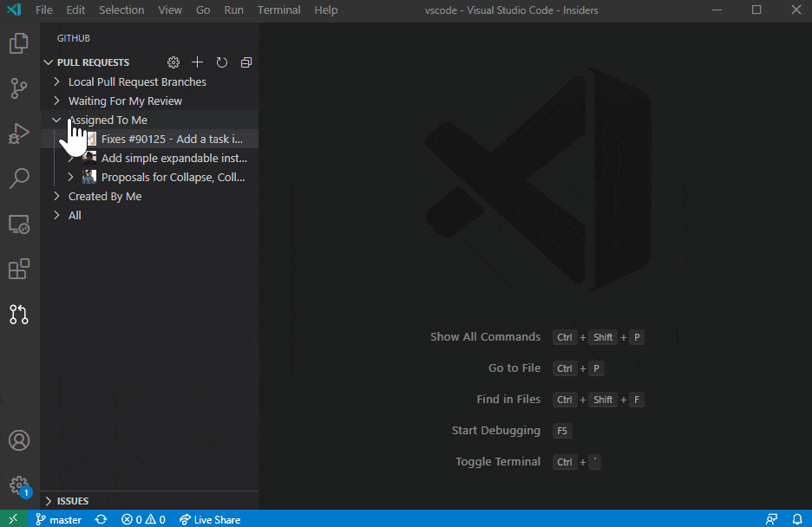Open the Go menu
This screenshot has height=527, width=812.
pos(203,10)
